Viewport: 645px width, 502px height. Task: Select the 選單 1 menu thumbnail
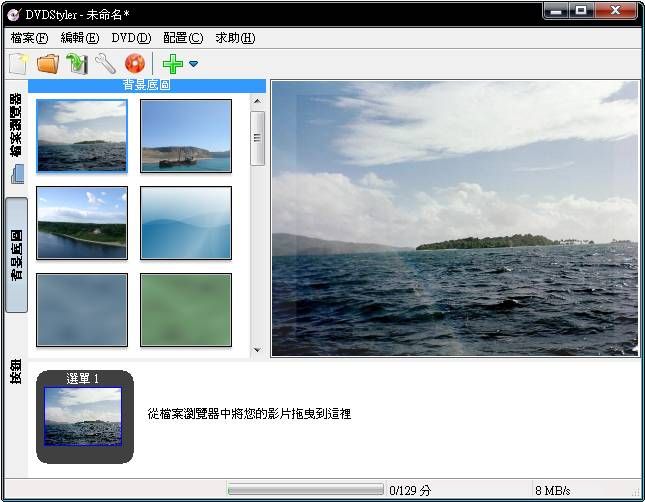point(84,416)
